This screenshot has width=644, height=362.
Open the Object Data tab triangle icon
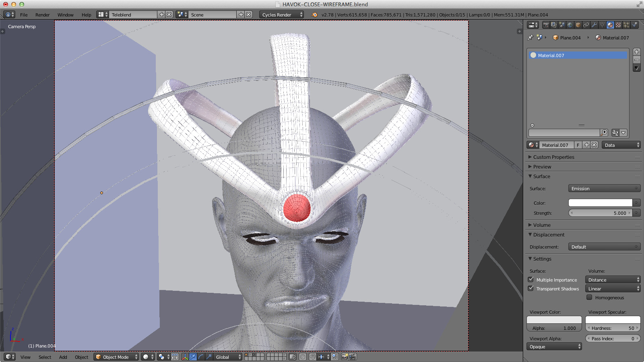point(602,25)
